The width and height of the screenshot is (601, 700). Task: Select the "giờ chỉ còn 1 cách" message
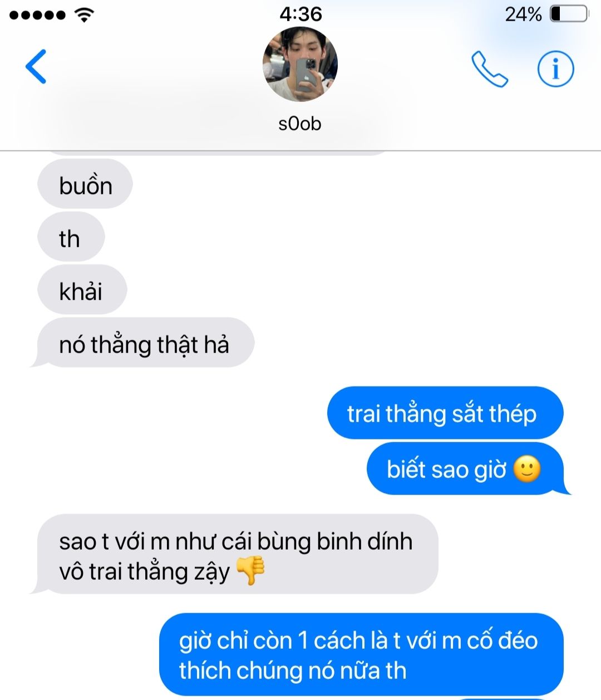[x=361, y=655]
